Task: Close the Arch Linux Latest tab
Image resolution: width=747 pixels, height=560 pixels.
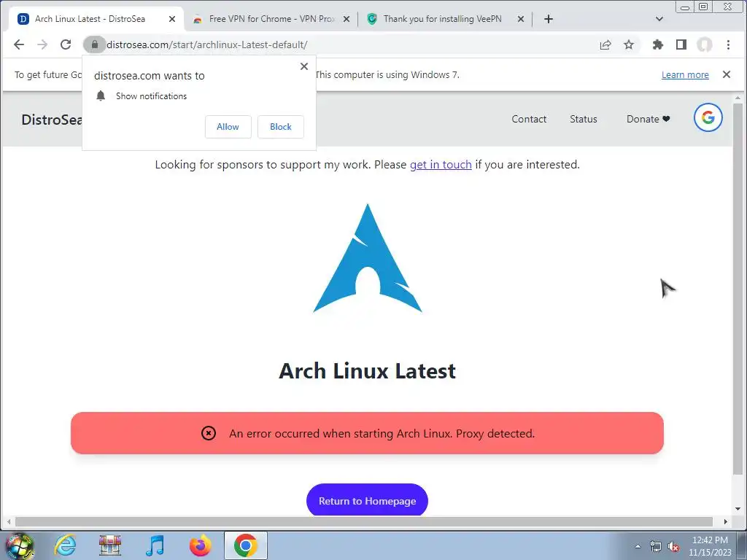Action: (172, 19)
